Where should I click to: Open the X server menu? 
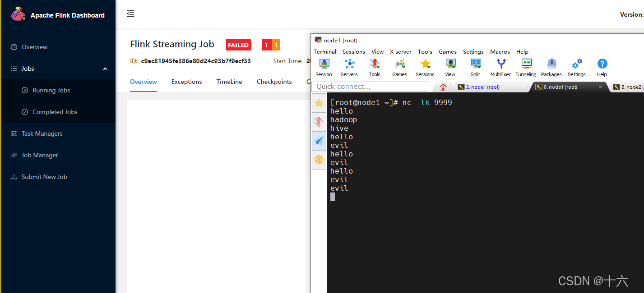[401, 51]
